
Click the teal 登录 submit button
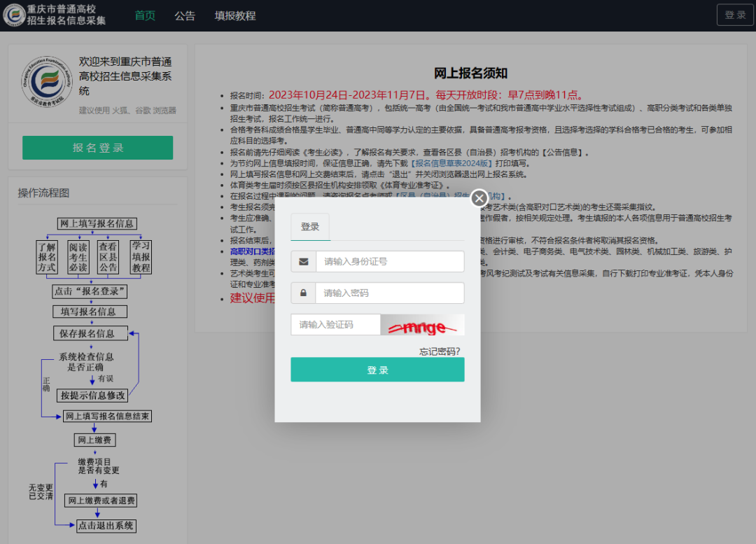(377, 370)
